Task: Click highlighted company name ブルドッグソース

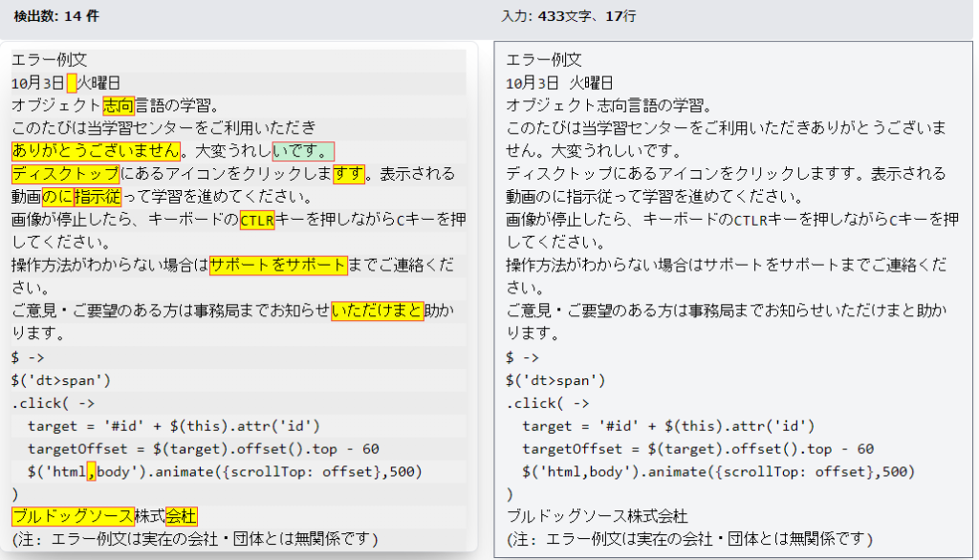Action: [73, 517]
